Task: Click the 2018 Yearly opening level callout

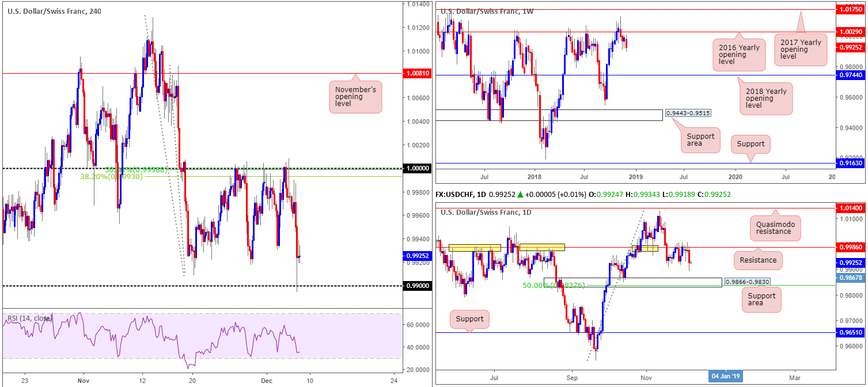Action: (766, 98)
